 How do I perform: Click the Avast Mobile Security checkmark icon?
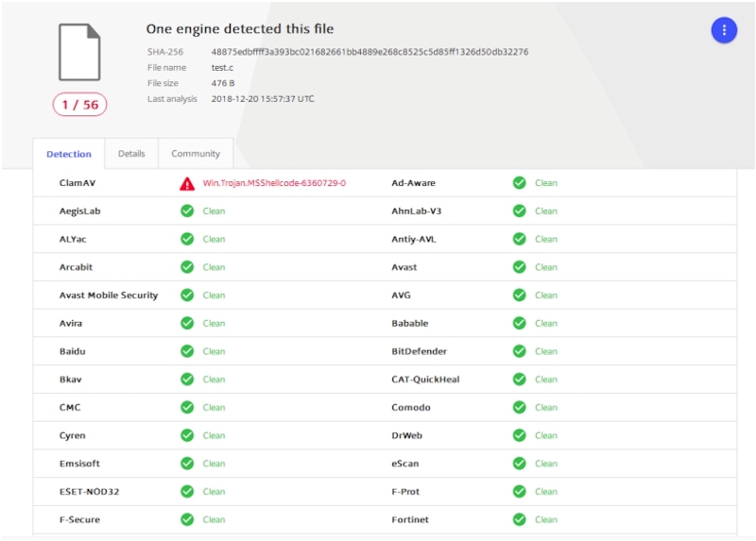coord(187,296)
